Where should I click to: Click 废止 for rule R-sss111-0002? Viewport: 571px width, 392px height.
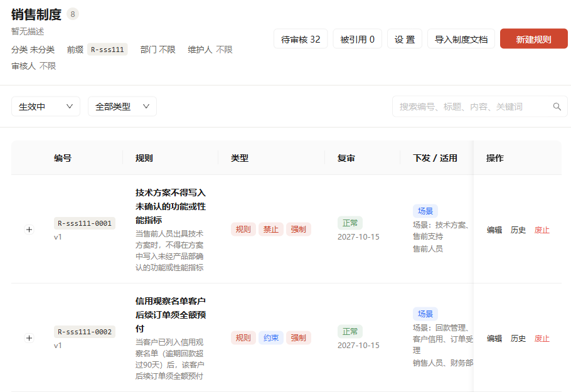(x=542, y=339)
